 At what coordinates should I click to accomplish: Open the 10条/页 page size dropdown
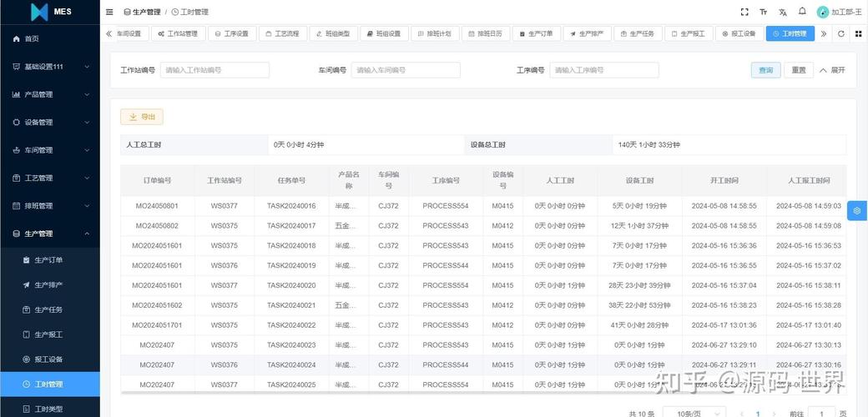(695, 413)
